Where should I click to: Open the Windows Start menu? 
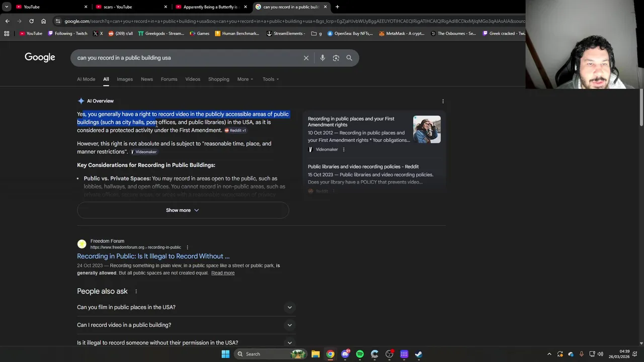pyautogui.click(x=225, y=354)
